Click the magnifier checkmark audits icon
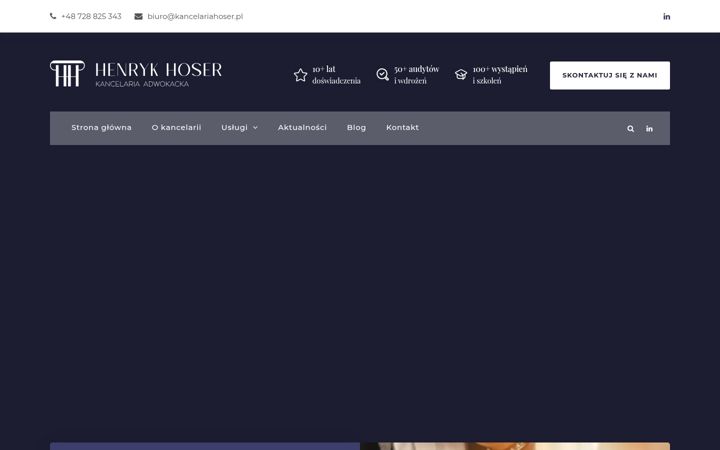The image size is (720, 450). tap(382, 74)
